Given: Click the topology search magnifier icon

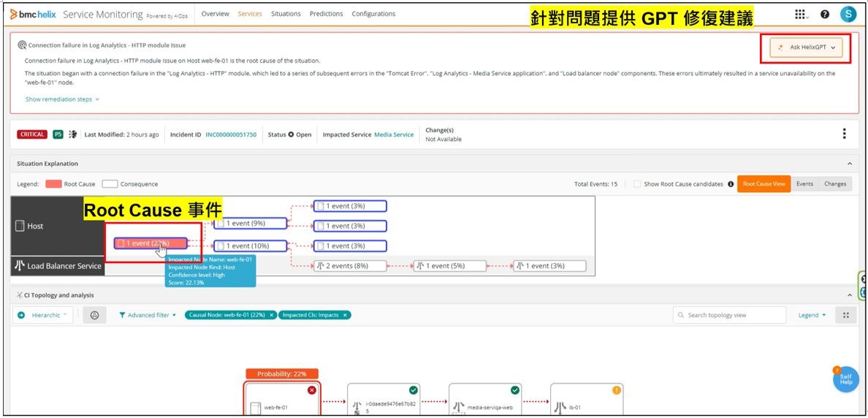Looking at the screenshot, I should [682, 315].
